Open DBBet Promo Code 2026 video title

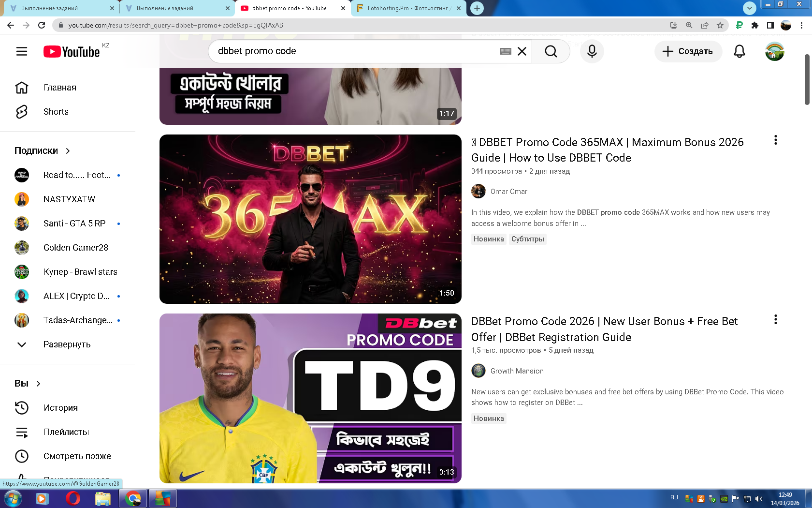point(605,329)
